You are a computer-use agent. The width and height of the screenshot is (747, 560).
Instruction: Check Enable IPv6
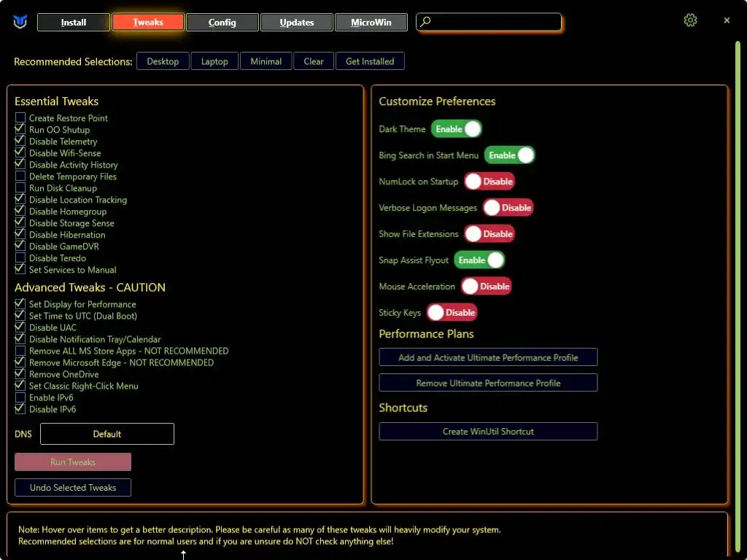20,397
